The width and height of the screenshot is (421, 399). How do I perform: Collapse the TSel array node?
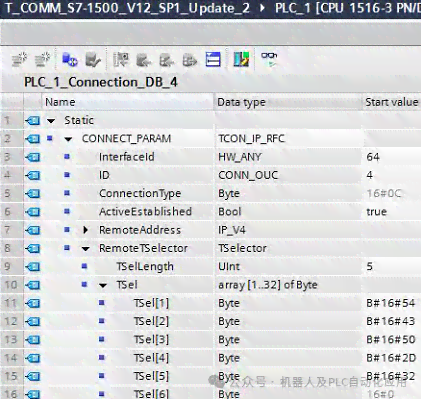coord(103,285)
